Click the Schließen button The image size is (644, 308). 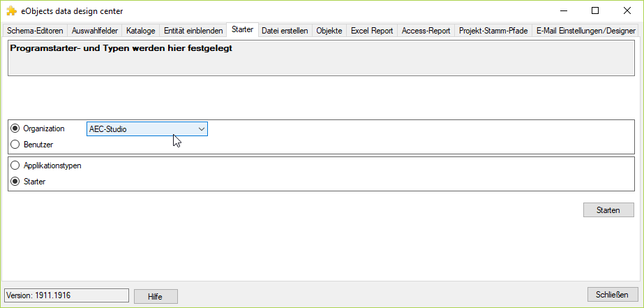613,295
